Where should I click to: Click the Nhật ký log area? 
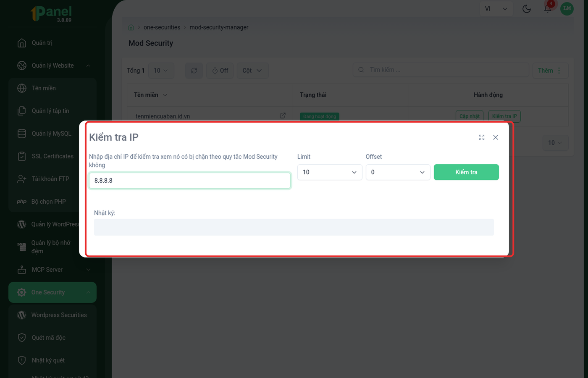click(294, 227)
